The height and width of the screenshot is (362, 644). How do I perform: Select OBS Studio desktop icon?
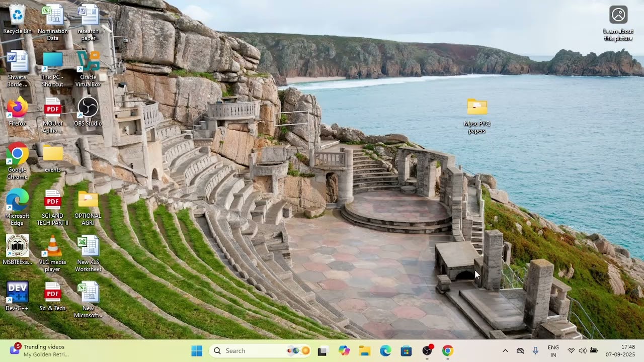[x=88, y=111]
